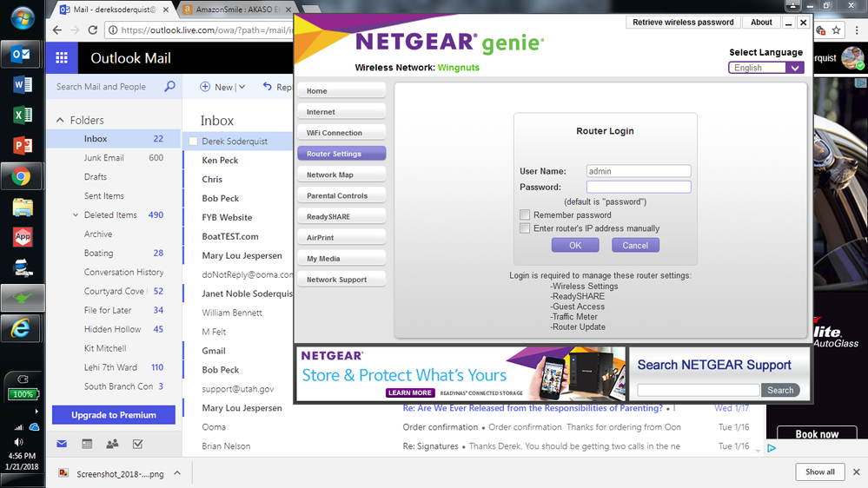Cancel the Router Login dialog
Image resolution: width=868 pixels, height=488 pixels.
point(635,245)
